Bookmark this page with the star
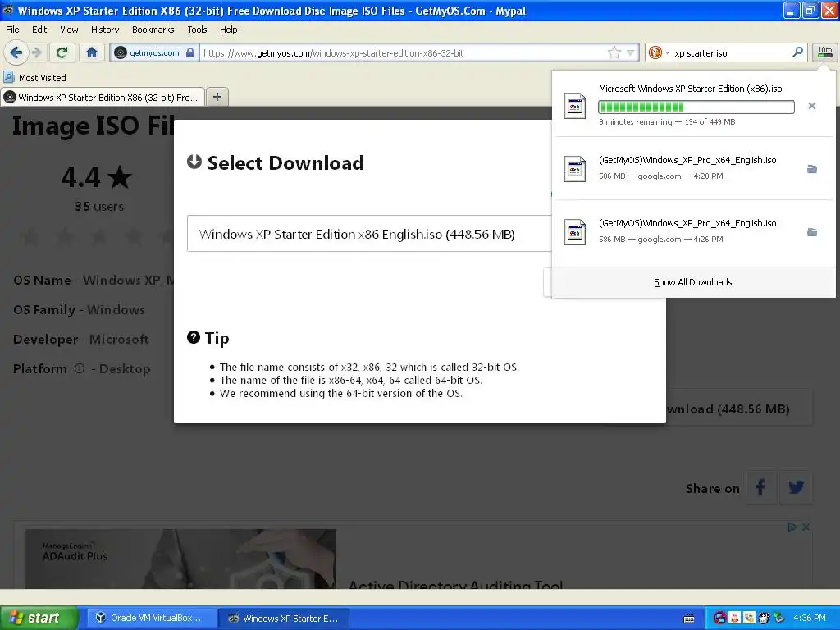This screenshot has height=630, width=840. point(614,52)
